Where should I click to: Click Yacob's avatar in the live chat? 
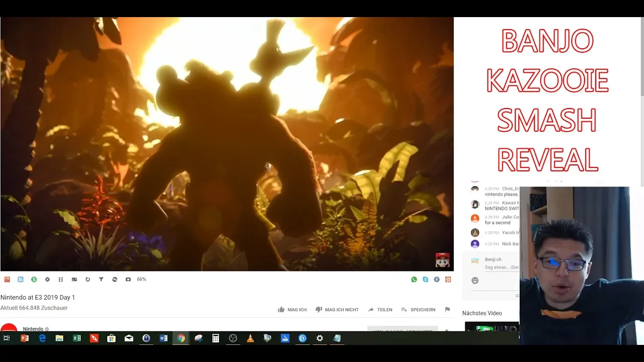(475, 233)
